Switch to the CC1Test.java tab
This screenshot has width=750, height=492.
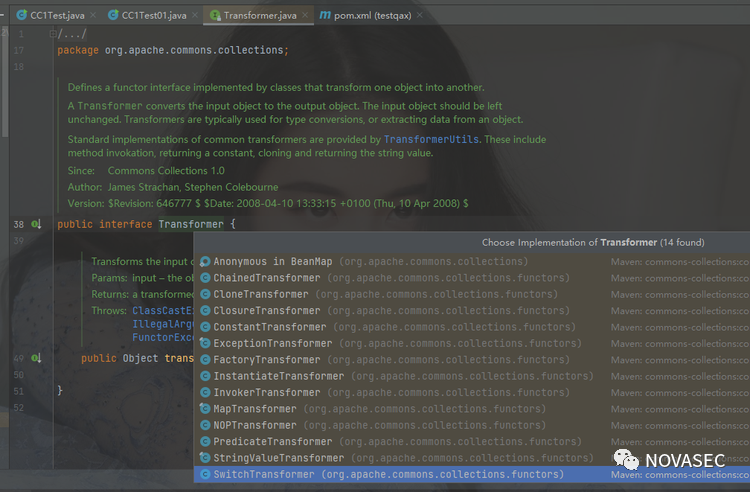pos(57,15)
